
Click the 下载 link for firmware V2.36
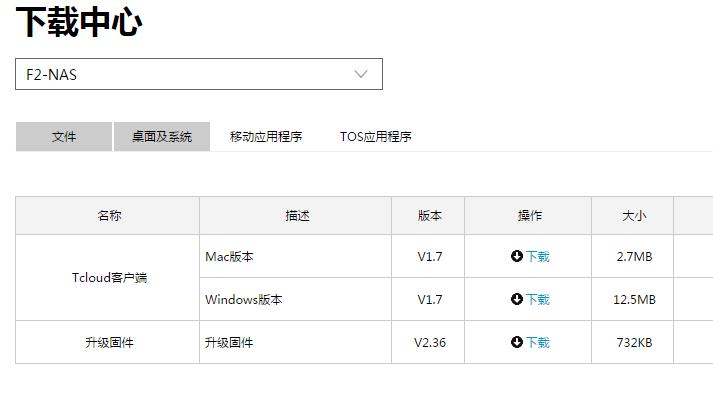pyautogui.click(x=538, y=342)
